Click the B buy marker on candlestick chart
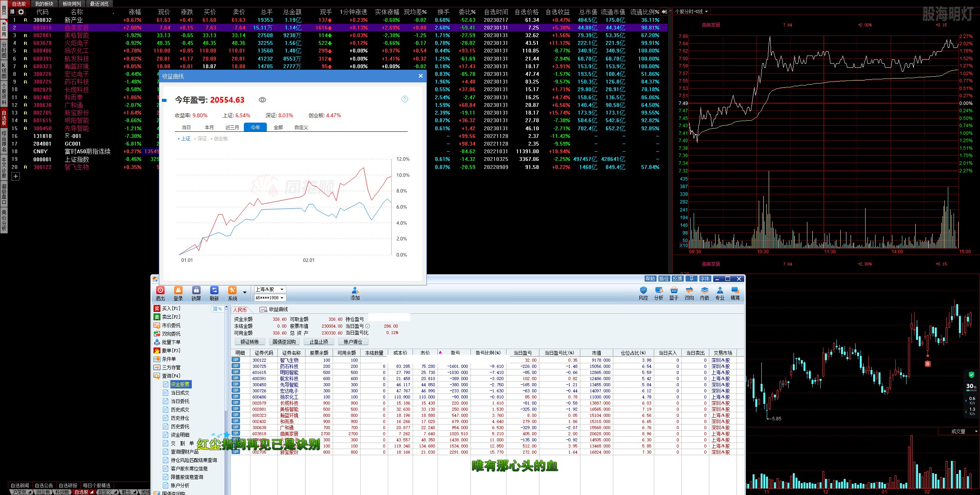The image size is (980, 495). 928,364
